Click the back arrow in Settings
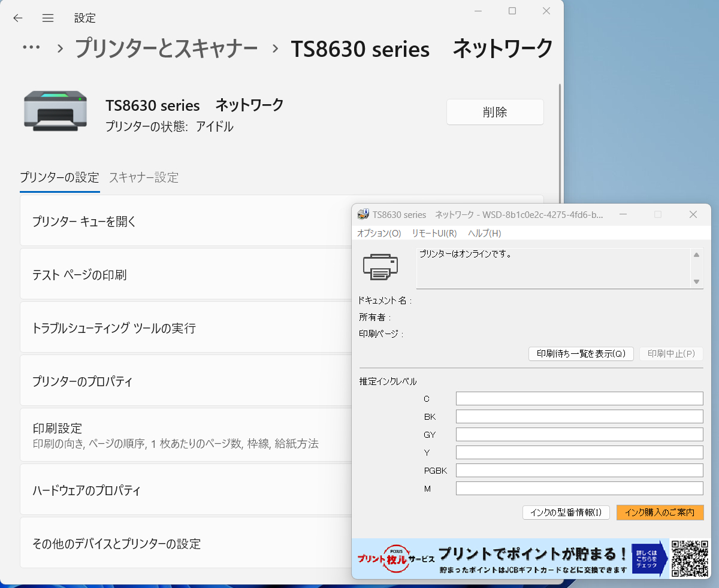 pos(18,18)
